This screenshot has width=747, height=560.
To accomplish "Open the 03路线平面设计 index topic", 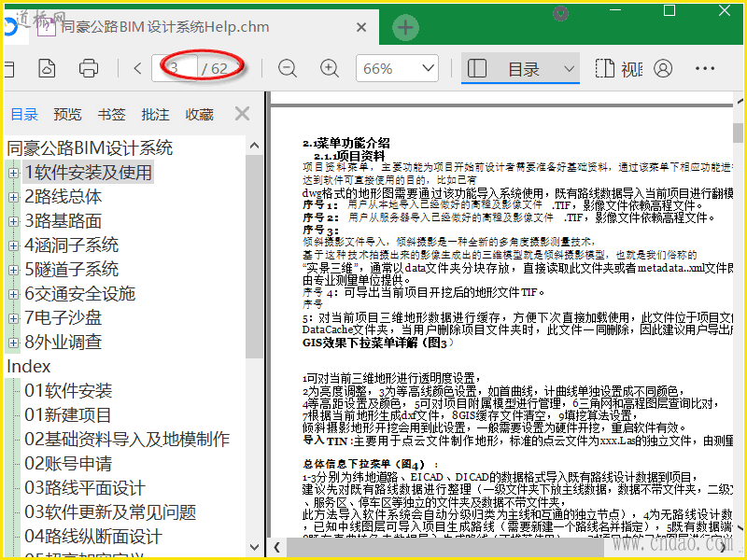I will click(85, 488).
